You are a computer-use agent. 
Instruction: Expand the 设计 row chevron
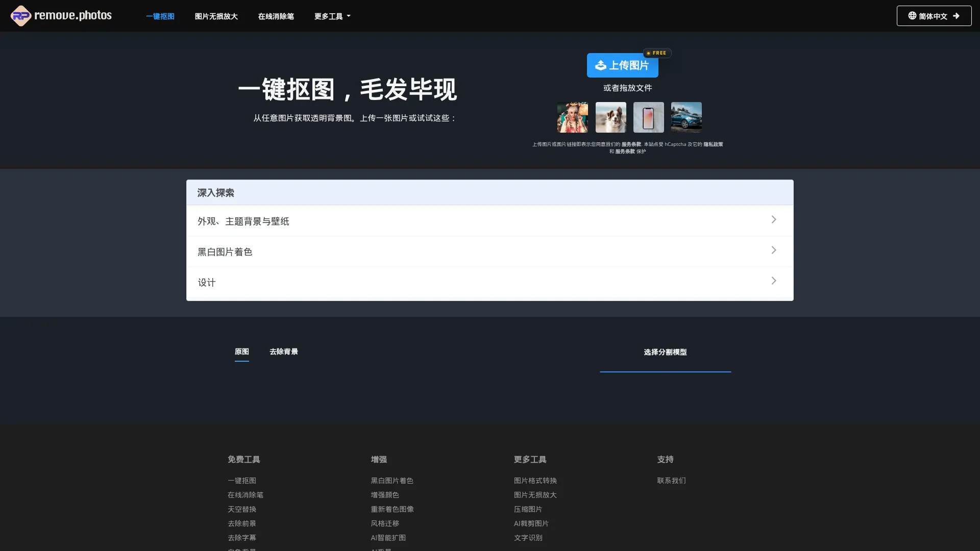pyautogui.click(x=774, y=281)
